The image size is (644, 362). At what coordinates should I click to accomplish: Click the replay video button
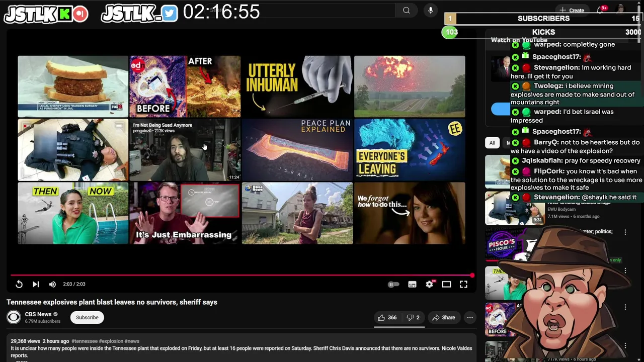19,284
